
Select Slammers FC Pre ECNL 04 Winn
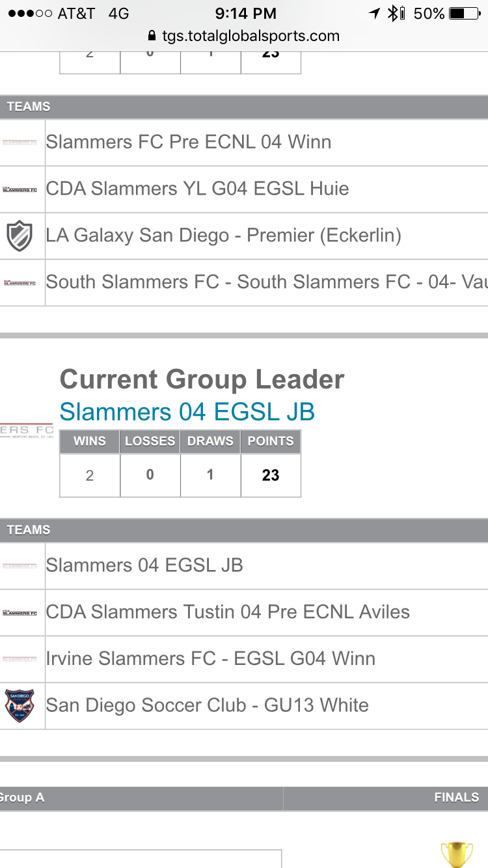coord(189,142)
